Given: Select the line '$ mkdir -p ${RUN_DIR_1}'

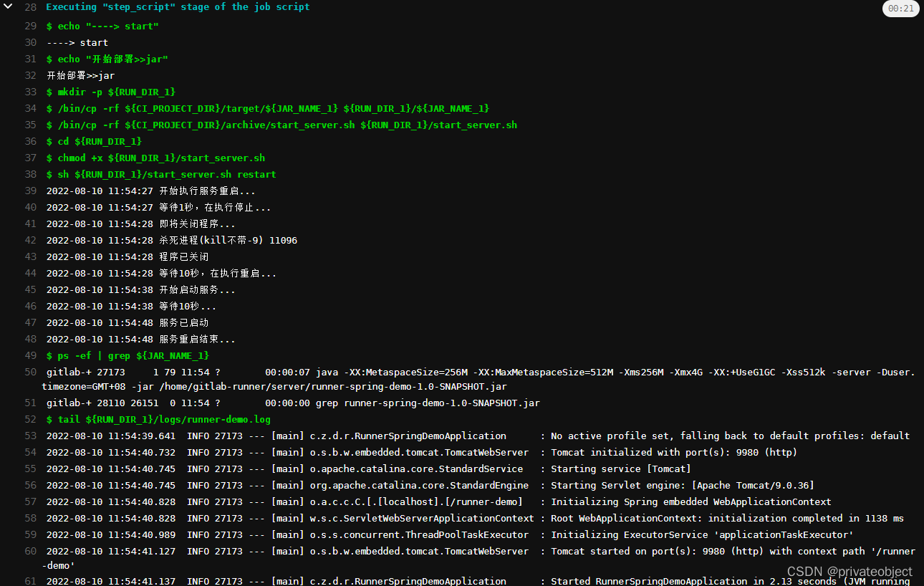Looking at the screenshot, I should [111, 92].
